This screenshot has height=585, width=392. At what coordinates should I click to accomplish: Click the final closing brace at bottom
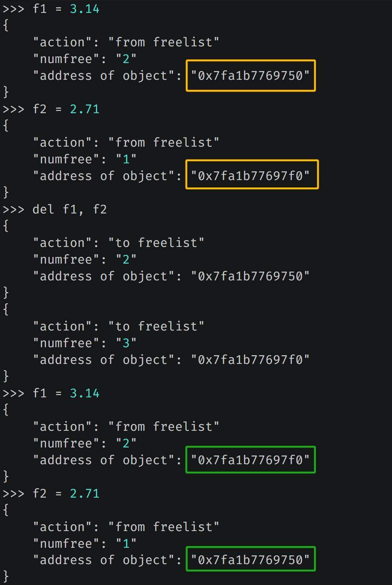click(6, 576)
